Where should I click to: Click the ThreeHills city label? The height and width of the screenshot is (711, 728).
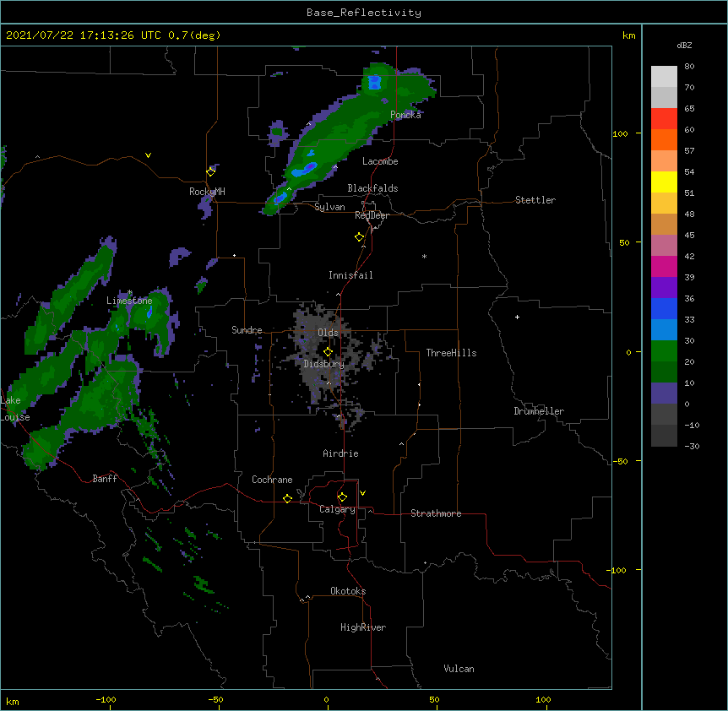point(451,353)
